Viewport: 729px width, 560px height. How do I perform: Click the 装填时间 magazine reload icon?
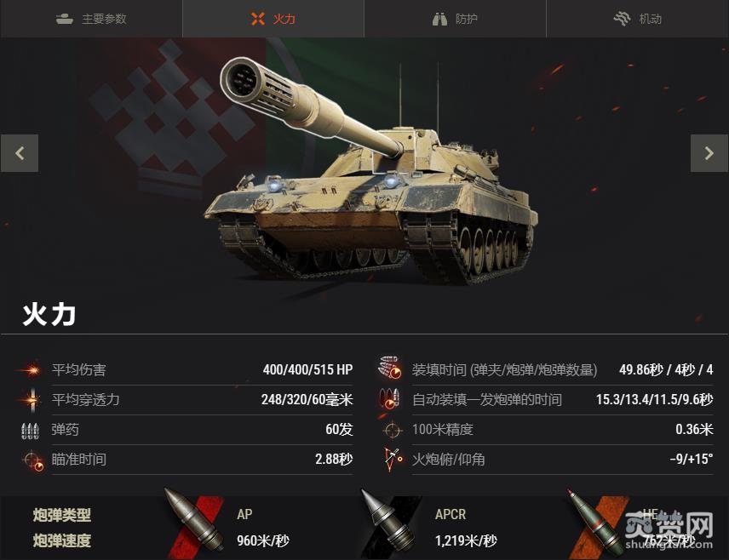coord(390,368)
